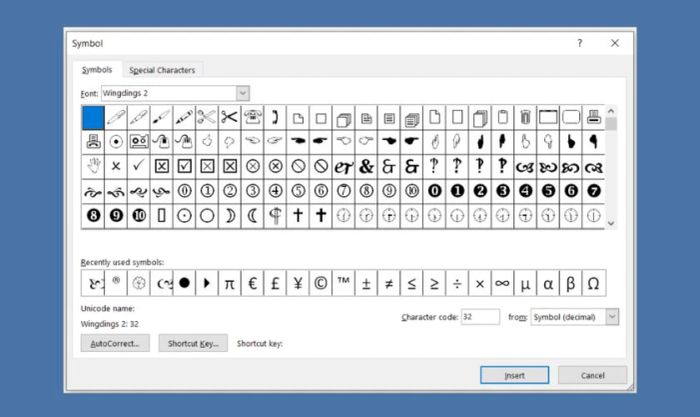Select the blank highlighted blue cell
The height and width of the screenshot is (417, 700).
point(93,117)
